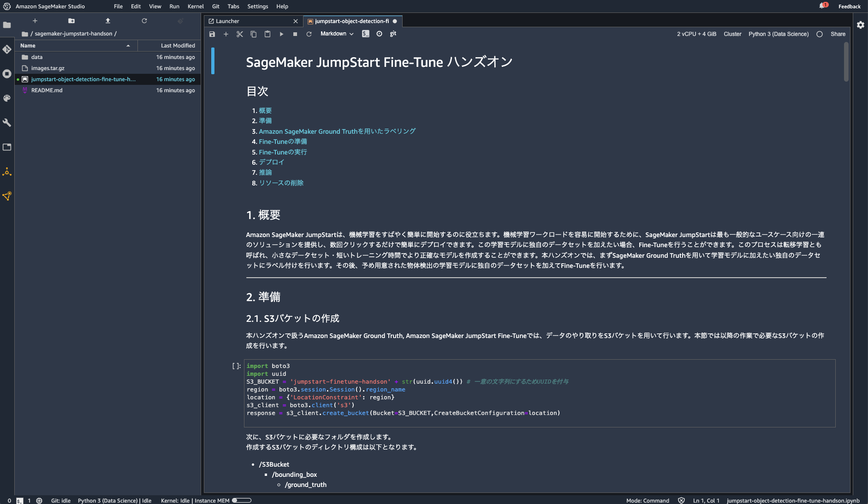Follow the 概要 table of contents link
This screenshot has width=868, height=504.
(265, 111)
